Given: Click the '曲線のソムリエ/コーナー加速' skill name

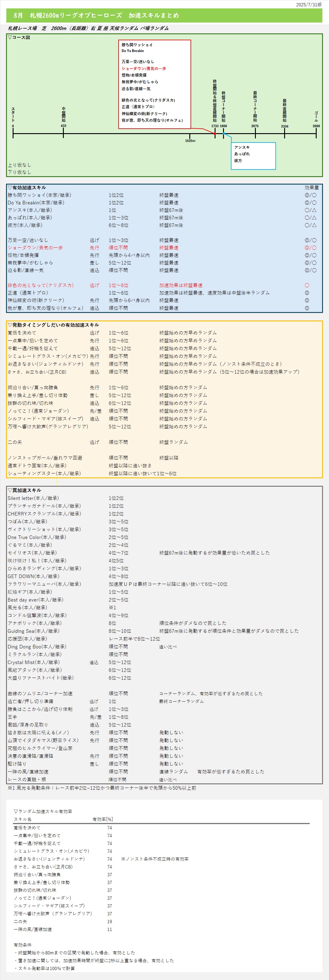Looking at the screenshot, I should point(40,694).
